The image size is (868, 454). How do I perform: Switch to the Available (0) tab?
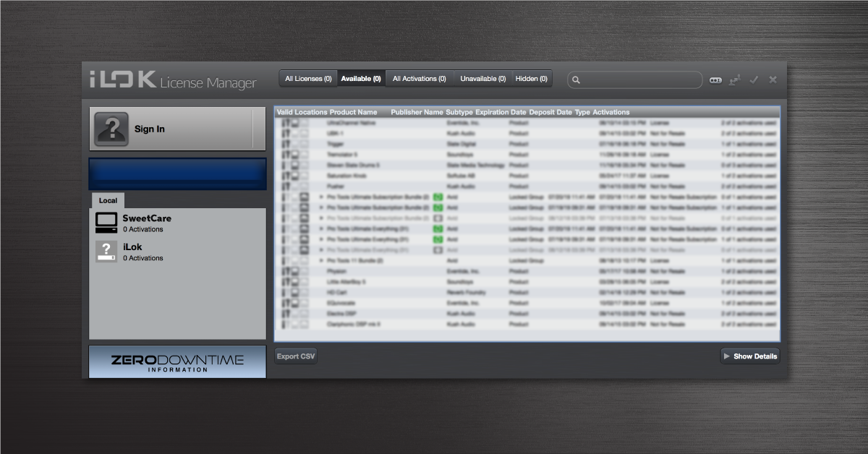[361, 79]
